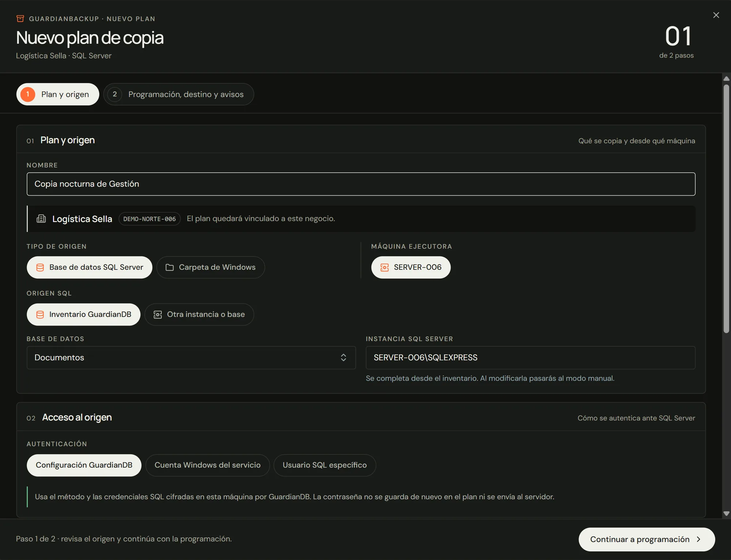Click the 01 step counter
The width and height of the screenshot is (731, 560).
coord(678,37)
